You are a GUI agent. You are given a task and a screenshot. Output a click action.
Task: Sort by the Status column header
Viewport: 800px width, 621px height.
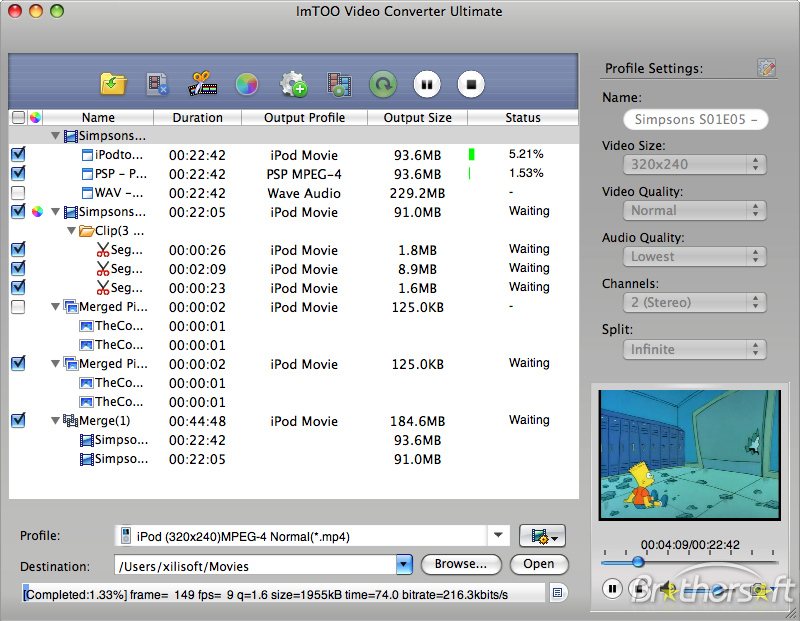[523, 117]
